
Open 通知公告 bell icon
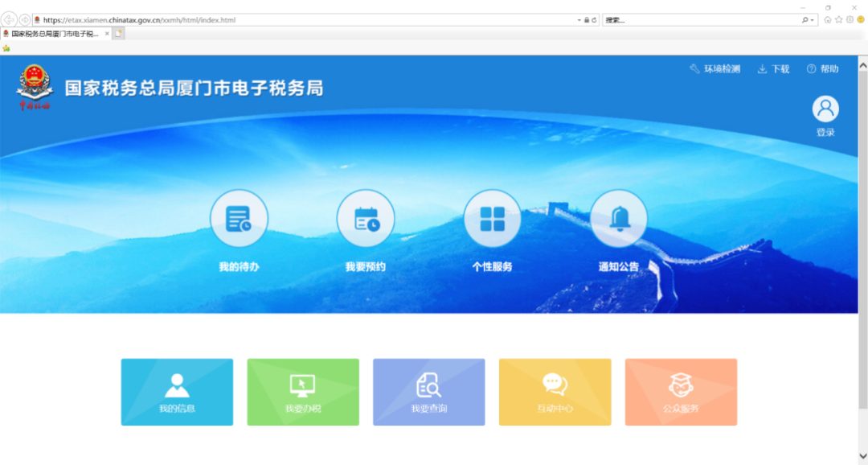pyautogui.click(x=619, y=218)
